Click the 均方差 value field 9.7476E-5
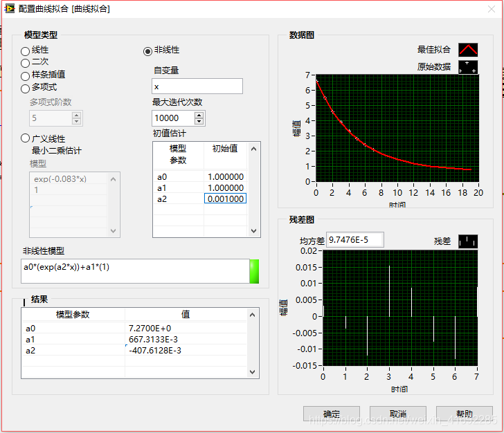Screen dimensions: 504x433 coord(355,240)
